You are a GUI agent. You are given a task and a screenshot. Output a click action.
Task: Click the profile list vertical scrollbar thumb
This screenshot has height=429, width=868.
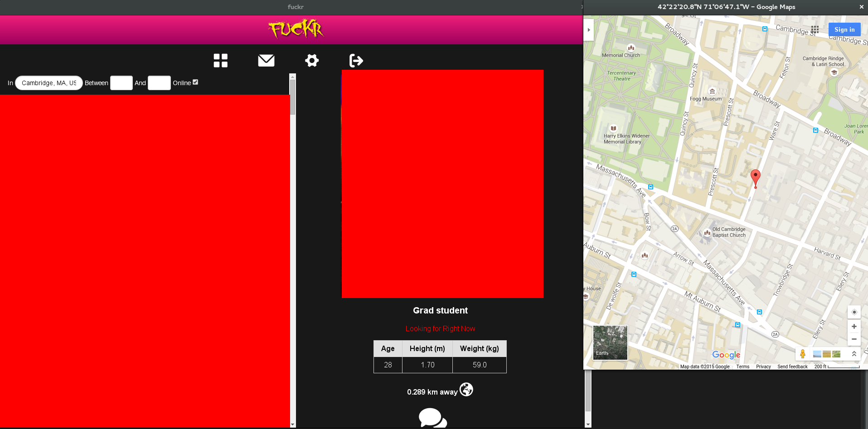[292, 97]
